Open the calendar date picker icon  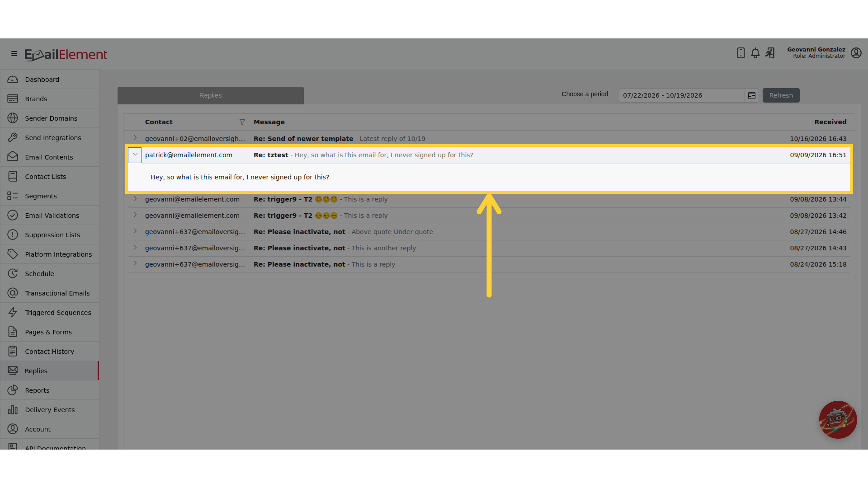(x=752, y=95)
